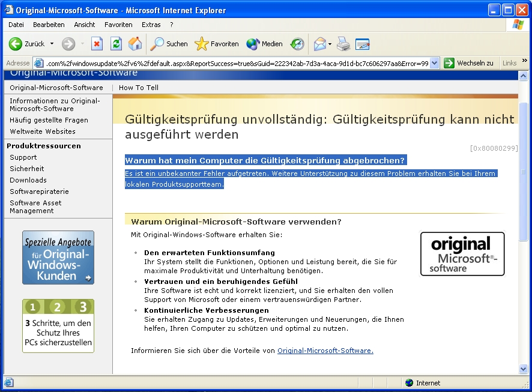532x392 pixels.
Task: Open the address bar URL dropdown
Action: click(x=434, y=63)
